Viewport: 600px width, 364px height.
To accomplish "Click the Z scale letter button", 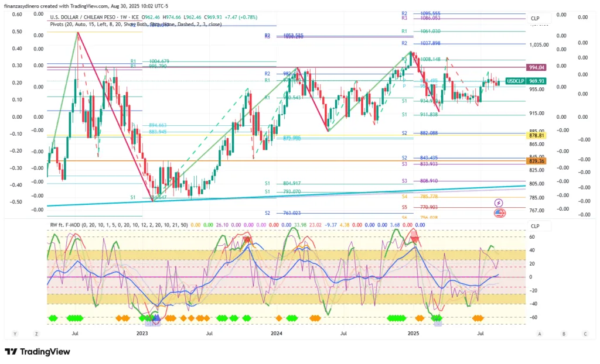I will point(36,334).
